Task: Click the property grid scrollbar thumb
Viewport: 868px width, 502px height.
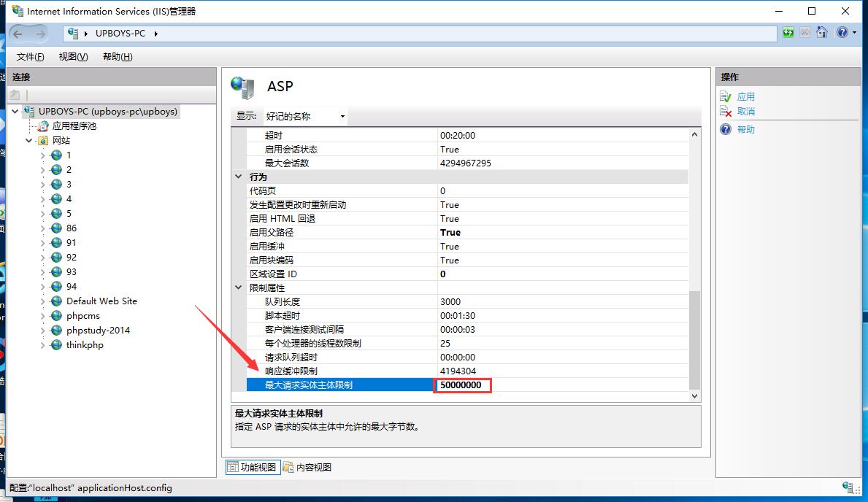Action: pos(694,341)
